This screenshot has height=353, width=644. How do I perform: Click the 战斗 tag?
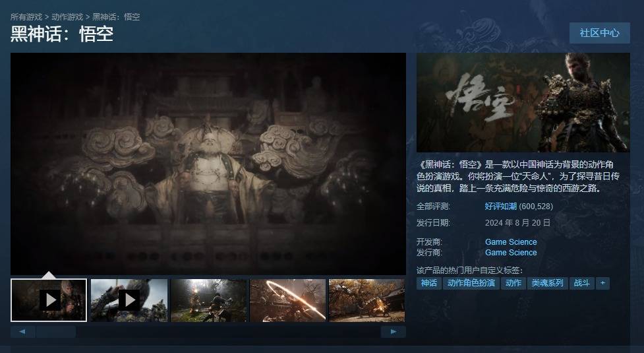coord(581,283)
